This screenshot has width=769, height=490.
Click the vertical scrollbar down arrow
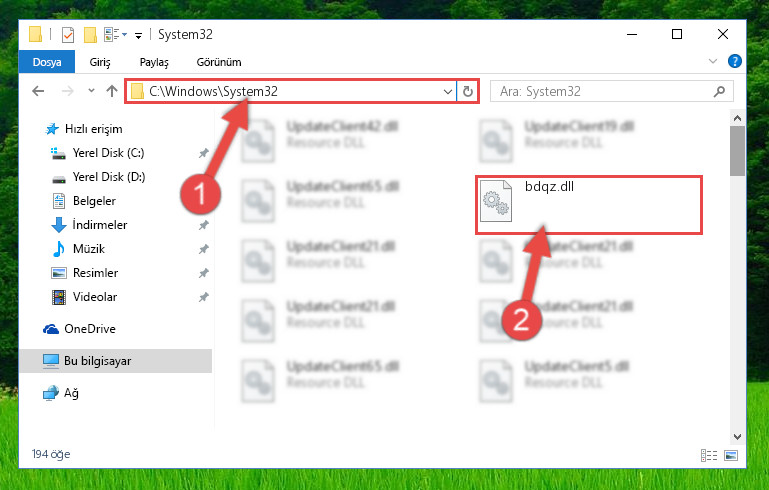737,436
